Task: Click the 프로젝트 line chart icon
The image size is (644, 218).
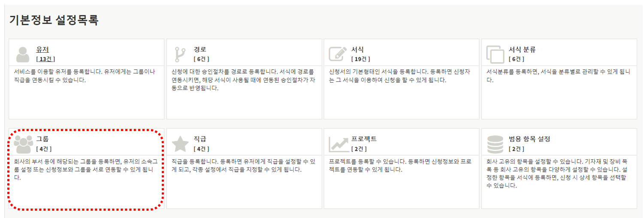Action: pos(338,144)
